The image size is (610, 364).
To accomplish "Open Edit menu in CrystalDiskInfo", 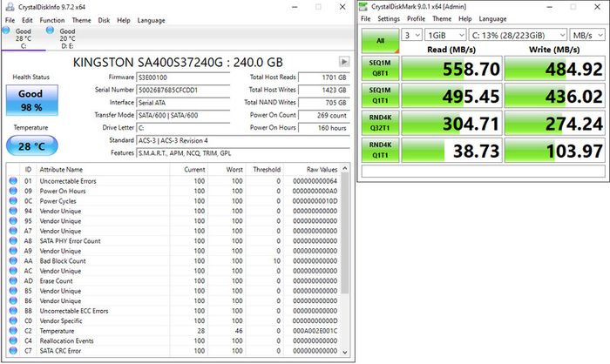I will (27, 20).
